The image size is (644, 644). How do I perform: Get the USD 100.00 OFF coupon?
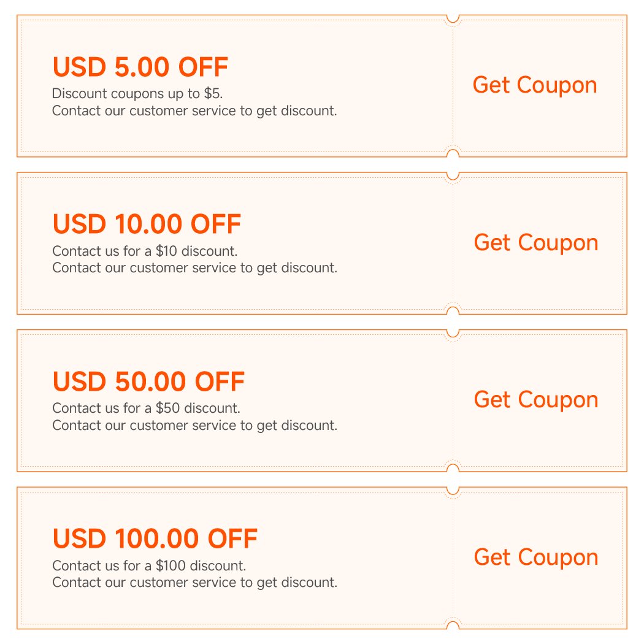535,558
